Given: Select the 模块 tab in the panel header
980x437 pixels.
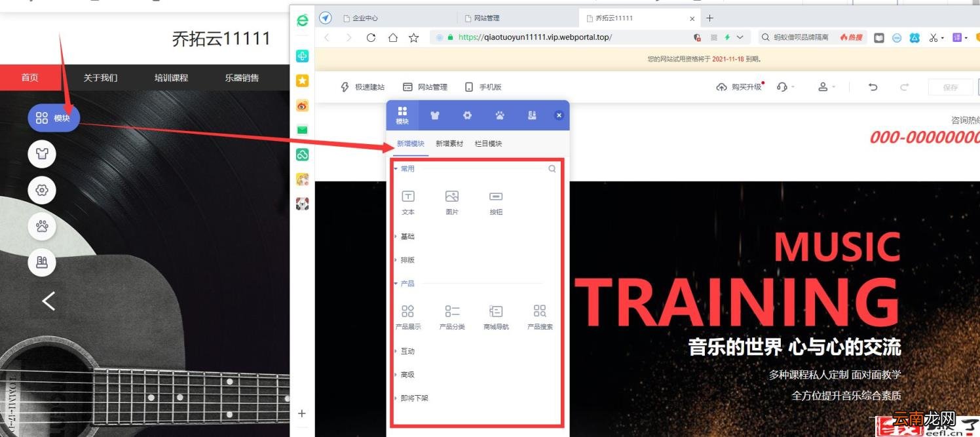Looking at the screenshot, I should pos(402,115).
